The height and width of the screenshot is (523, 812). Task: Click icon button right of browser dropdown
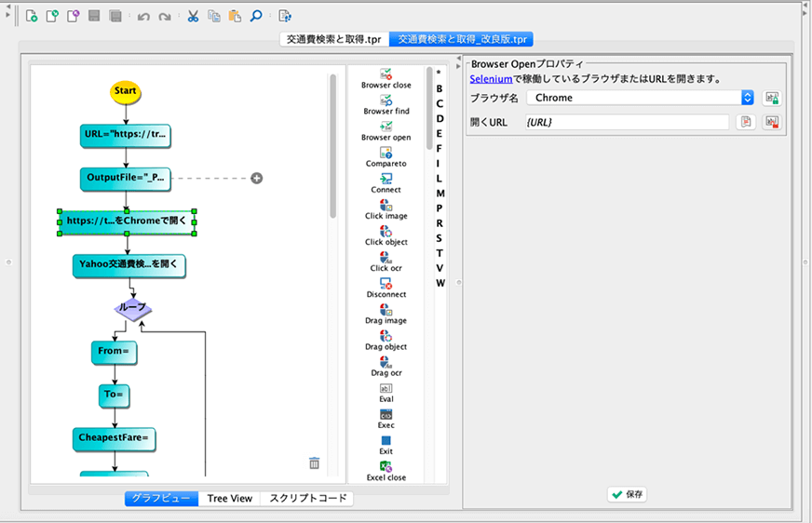point(772,98)
